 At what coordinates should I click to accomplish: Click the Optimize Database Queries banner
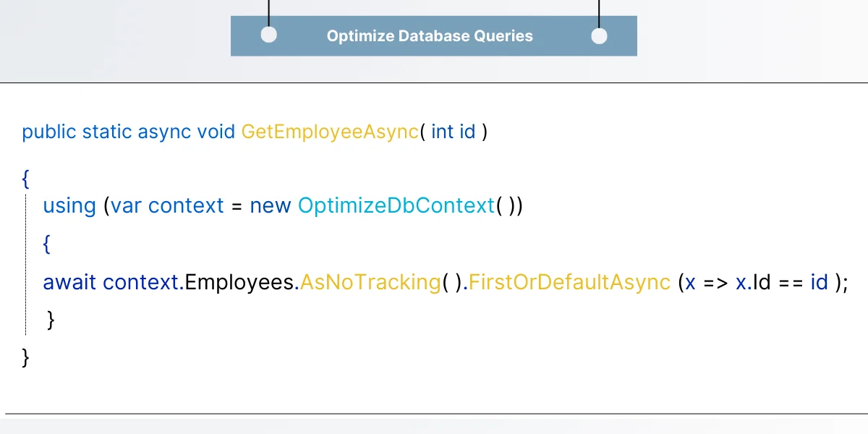(433, 35)
